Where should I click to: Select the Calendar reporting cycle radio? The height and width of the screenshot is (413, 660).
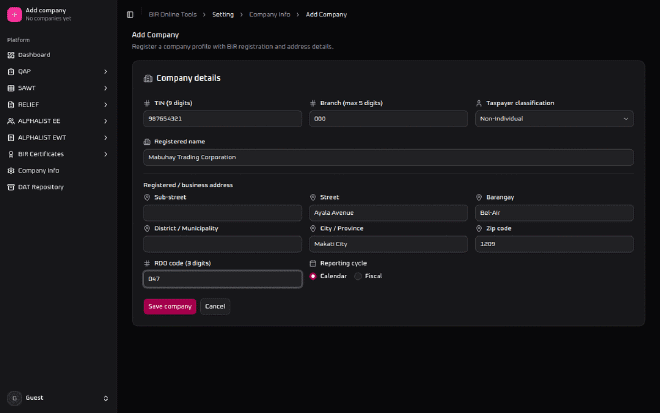313,277
